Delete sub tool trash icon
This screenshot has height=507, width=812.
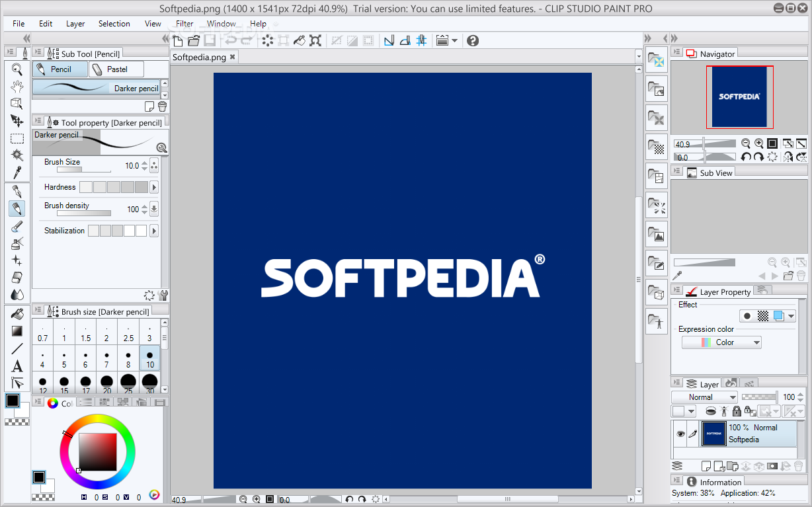163,106
